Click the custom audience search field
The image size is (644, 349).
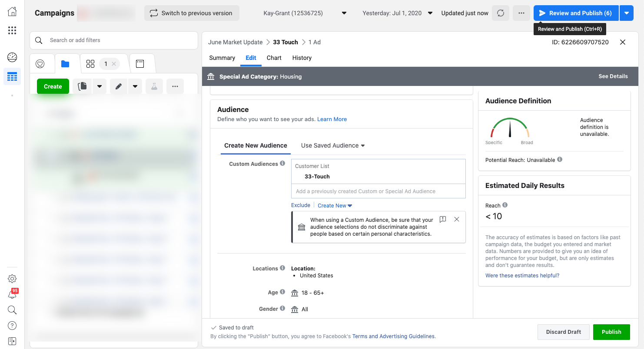378,191
